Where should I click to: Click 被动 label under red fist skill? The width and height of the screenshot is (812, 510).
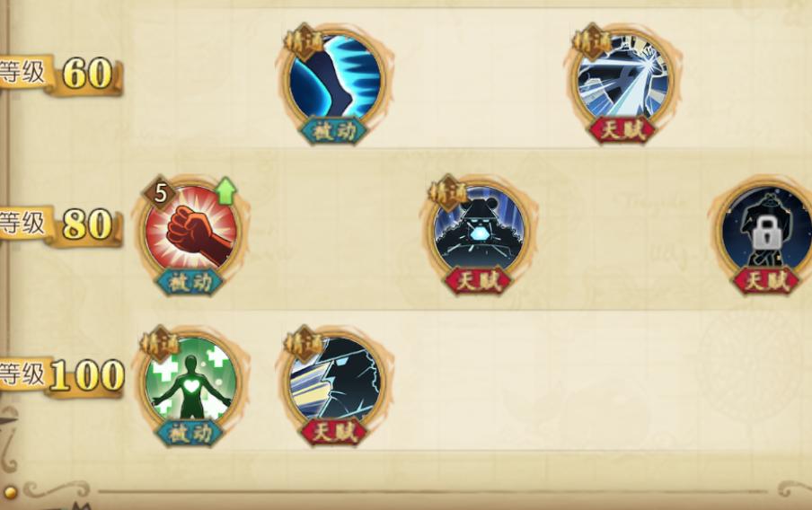point(190,282)
